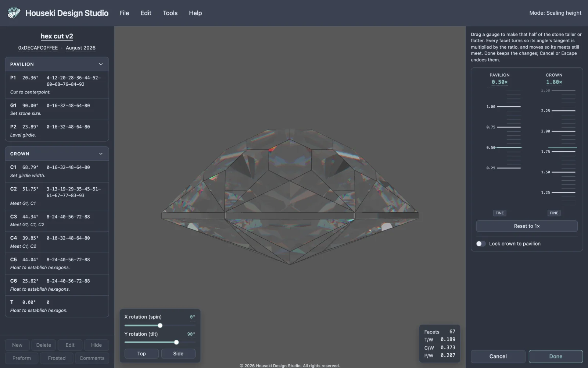Collapse the CROWN section chevron
This screenshot has width=588, height=368.
[x=101, y=154]
